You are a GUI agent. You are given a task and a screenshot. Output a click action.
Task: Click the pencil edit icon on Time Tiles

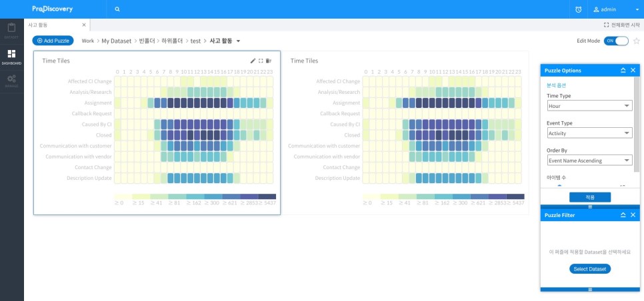pyautogui.click(x=253, y=61)
